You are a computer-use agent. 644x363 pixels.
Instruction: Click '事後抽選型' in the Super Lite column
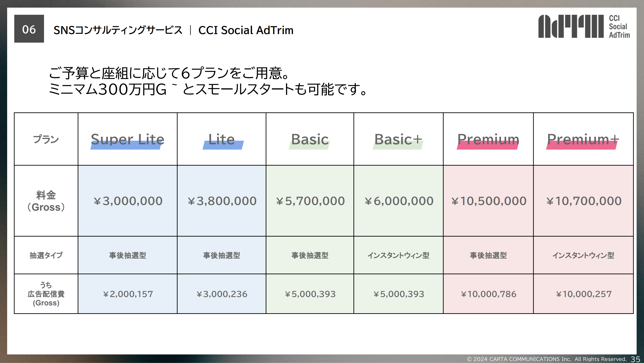point(128,255)
